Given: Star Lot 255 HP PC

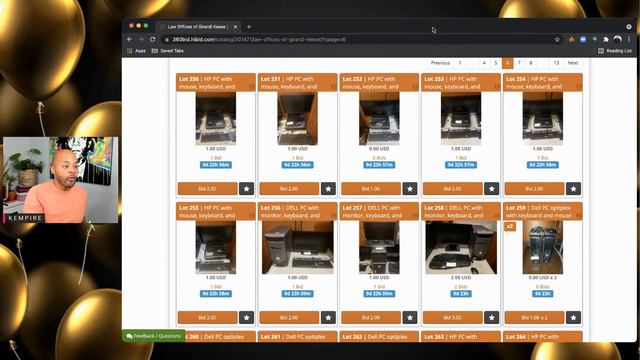Looking at the screenshot, I should [x=247, y=318].
